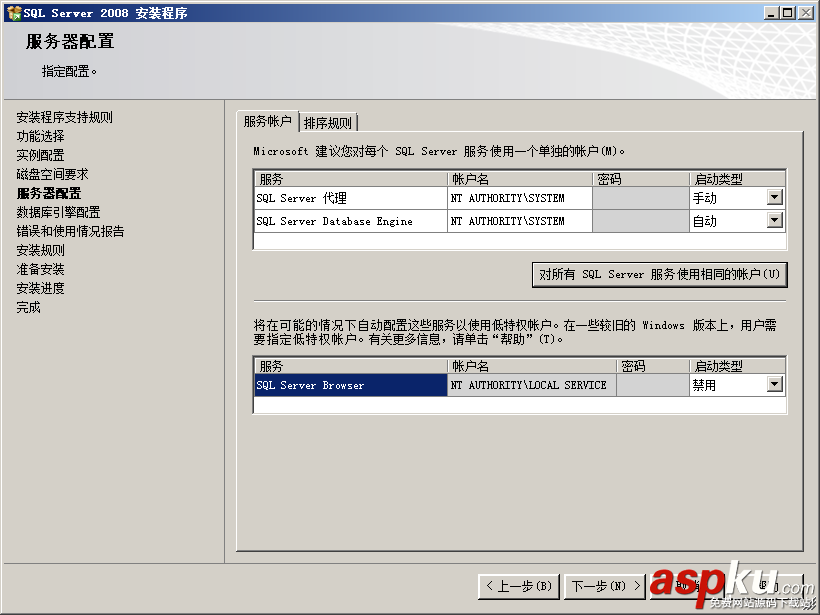Click password field for SQL Server 代理
Viewport: 820px width, 615px height.
[x=641, y=198]
